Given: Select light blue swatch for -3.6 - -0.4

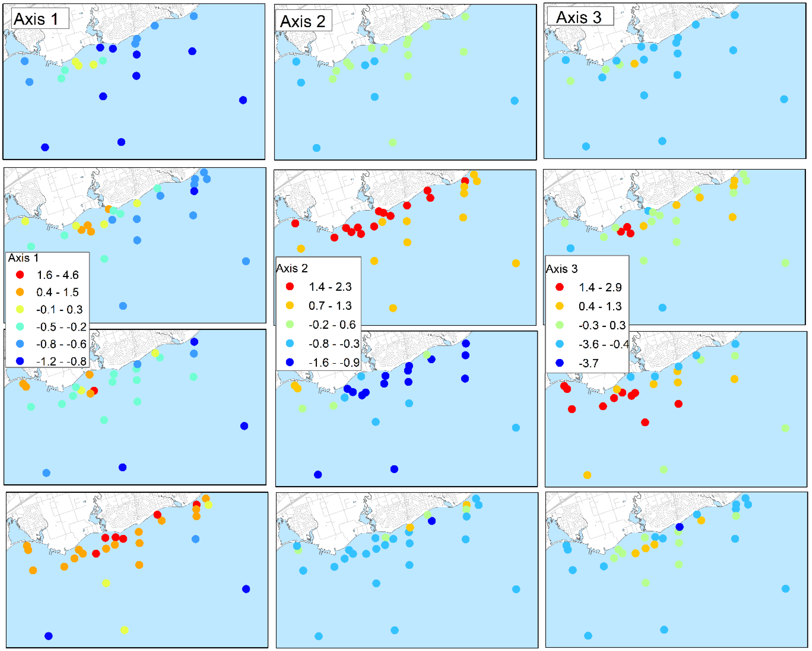Looking at the screenshot, I should (x=560, y=344).
